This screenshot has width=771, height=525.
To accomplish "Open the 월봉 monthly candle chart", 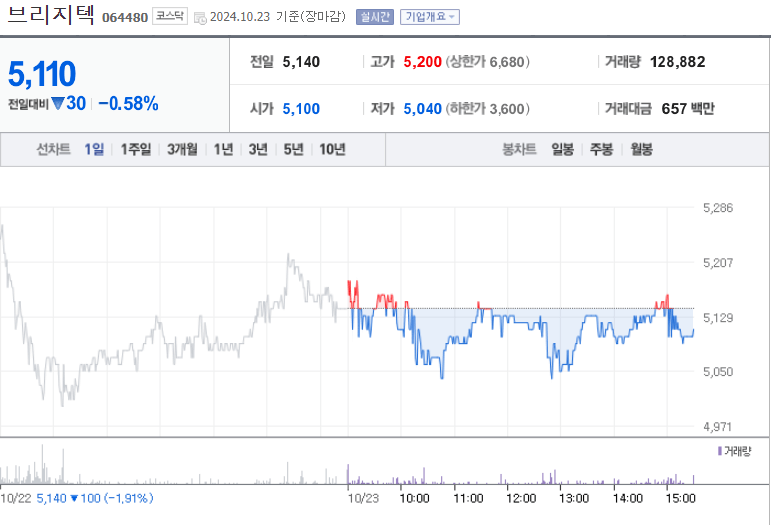I will [642, 149].
